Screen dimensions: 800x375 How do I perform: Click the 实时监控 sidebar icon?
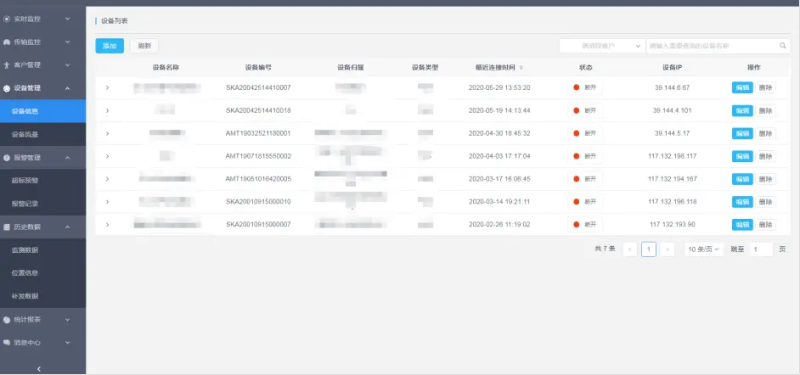tap(7, 19)
